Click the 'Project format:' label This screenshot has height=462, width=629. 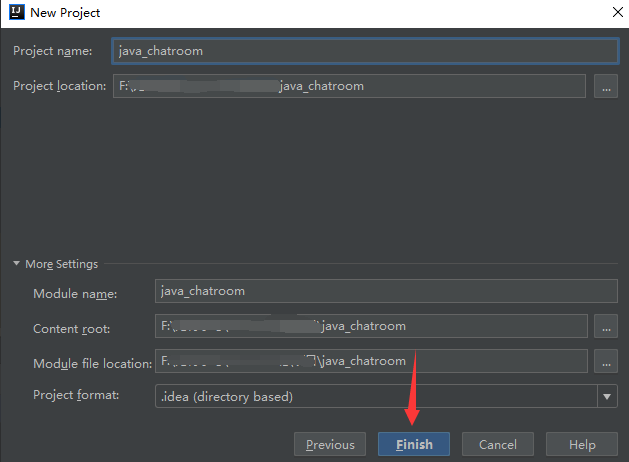point(76,395)
